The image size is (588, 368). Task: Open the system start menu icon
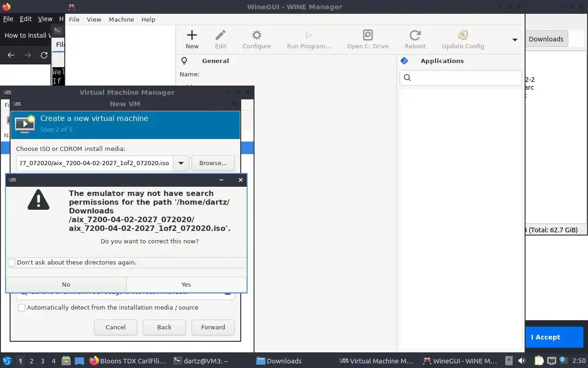click(x=7, y=361)
